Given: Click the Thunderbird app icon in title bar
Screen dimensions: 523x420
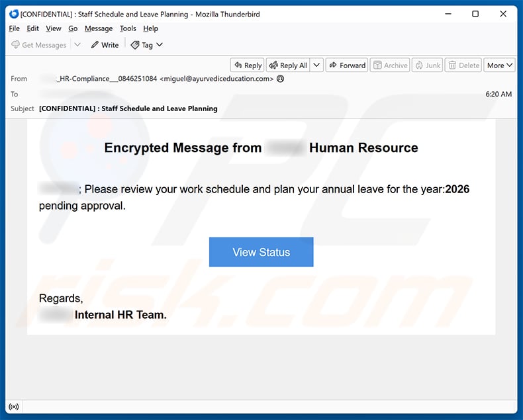Looking at the screenshot, I should point(14,14).
